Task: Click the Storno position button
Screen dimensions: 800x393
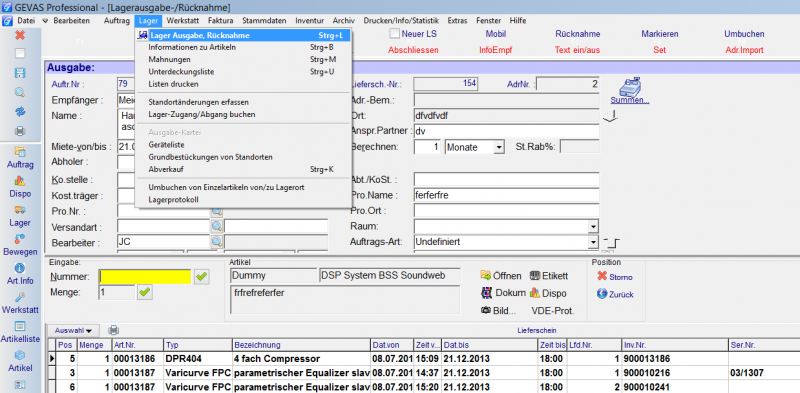Action: click(x=615, y=277)
